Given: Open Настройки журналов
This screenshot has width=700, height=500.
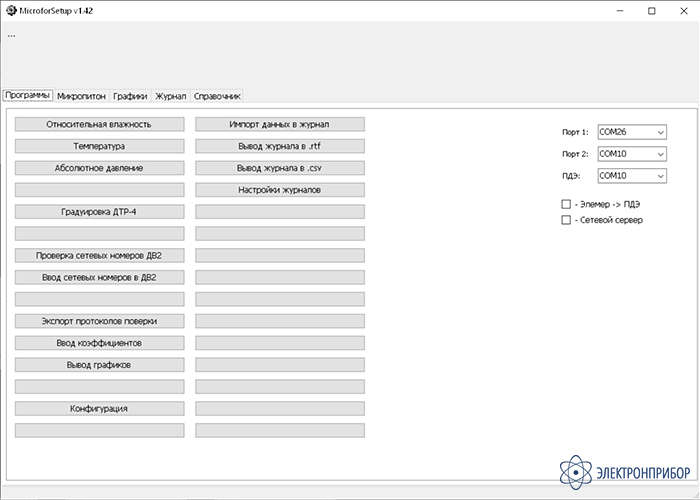Looking at the screenshot, I should tap(279, 190).
